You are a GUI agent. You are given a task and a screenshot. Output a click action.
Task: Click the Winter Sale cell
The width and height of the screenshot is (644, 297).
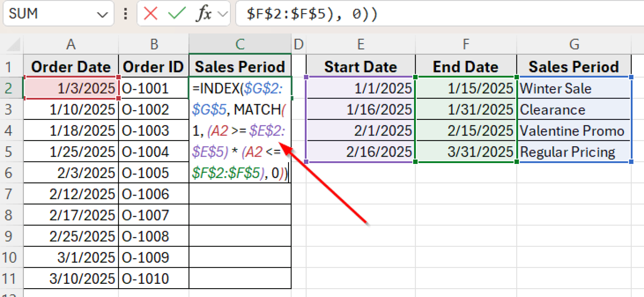574,88
